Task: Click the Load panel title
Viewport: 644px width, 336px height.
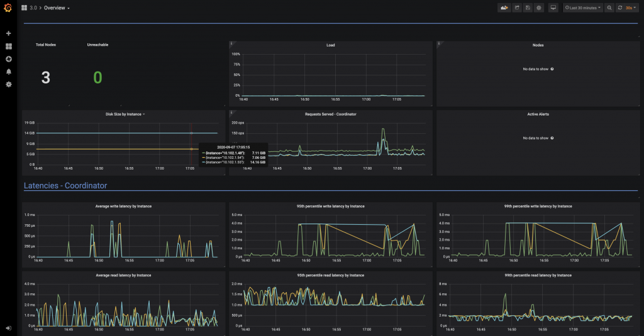Action: coord(331,45)
